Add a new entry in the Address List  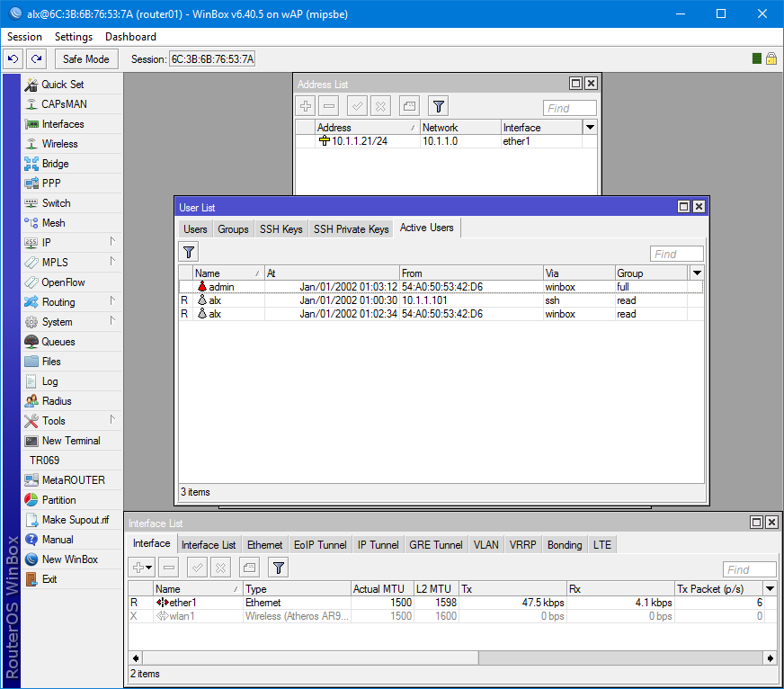click(306, 105)
